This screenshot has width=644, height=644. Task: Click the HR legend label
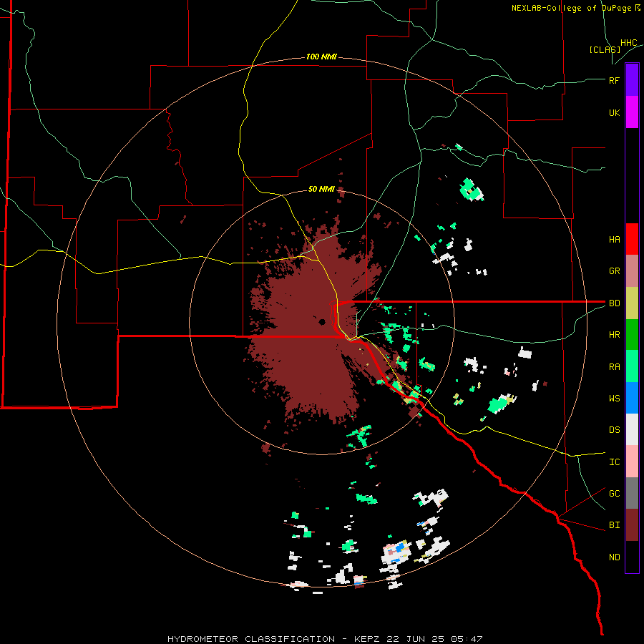pyautogui.click(x=614, y=335)
